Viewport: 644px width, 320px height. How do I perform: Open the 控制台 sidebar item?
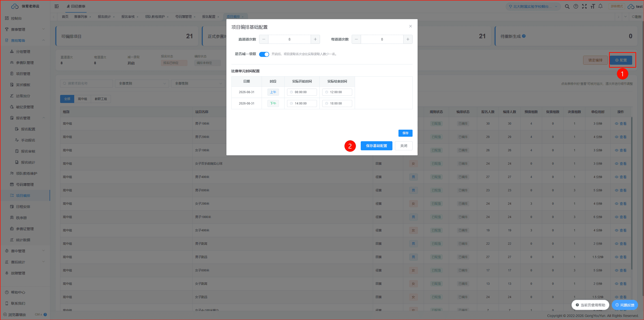(x=25, y=18)
